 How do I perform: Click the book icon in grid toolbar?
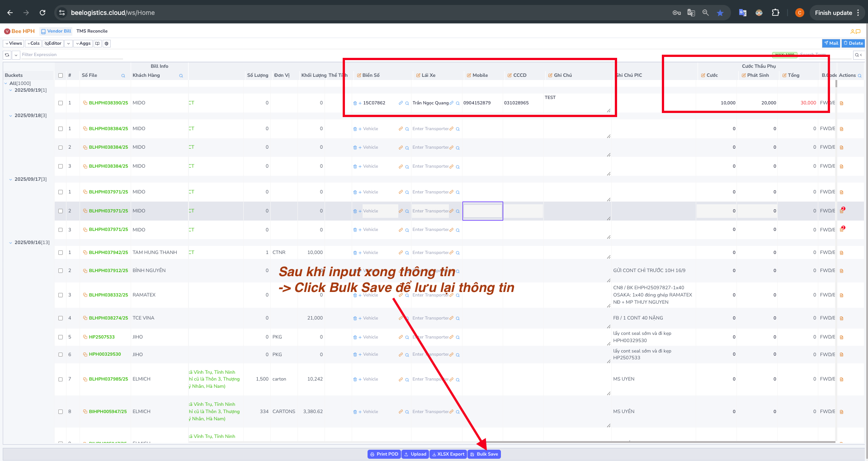click(97, 43)
